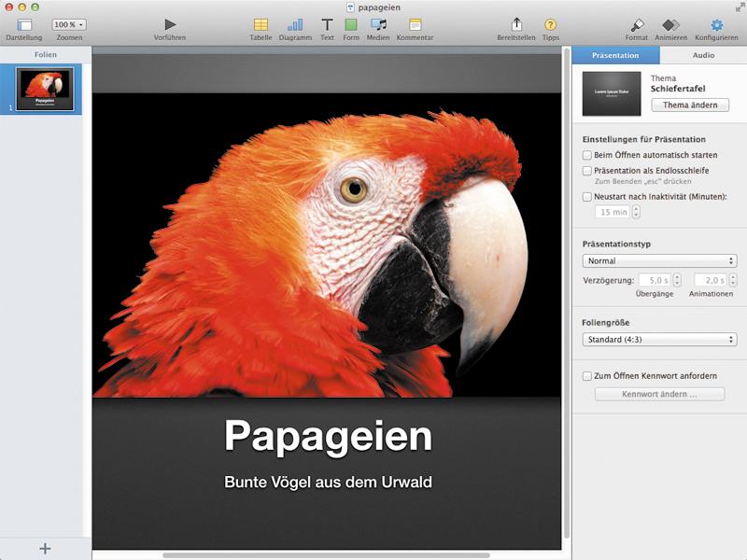Click the vertical scrollbar beside slide

pyautogui.click(x=566, y=293)
